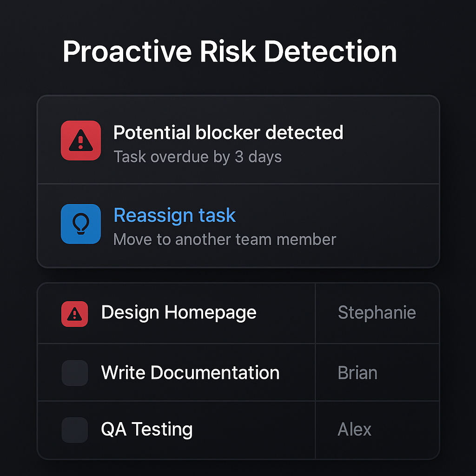Open the Stephanie assignee cell
The width and height of the screenshot is (476, 476).
tap(377, 313)
